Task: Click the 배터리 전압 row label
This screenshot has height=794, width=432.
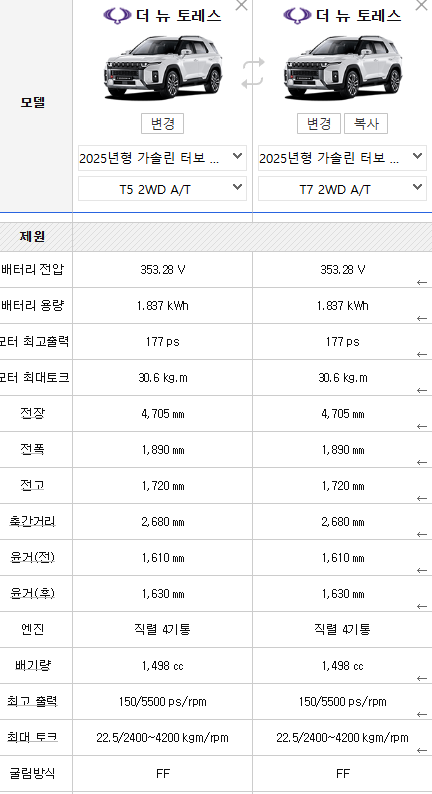Action: point(32,269)
